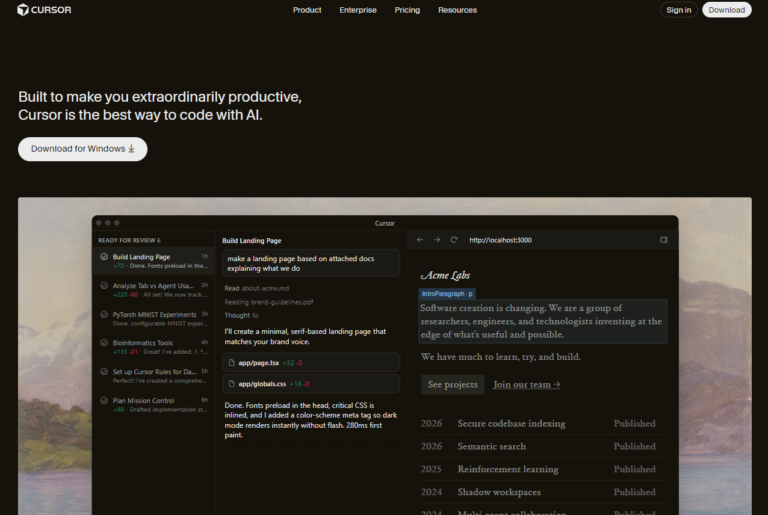Click Semantic search row
Screen dimensions: 768x515
click(542, 446)
